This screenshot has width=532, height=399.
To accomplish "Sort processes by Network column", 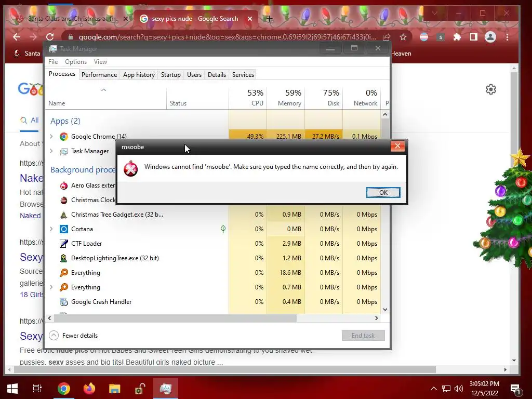I will [x=362, y=98].
